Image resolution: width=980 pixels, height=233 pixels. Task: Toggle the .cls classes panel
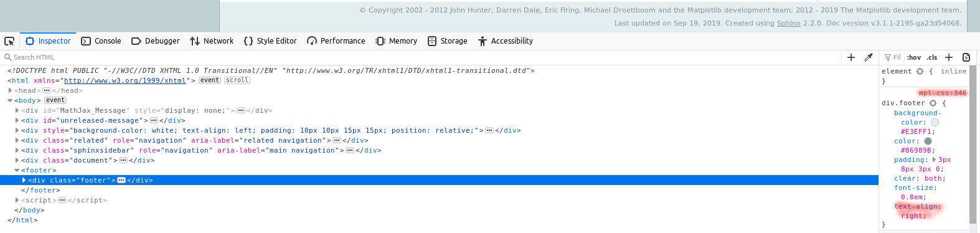point(932,57)
